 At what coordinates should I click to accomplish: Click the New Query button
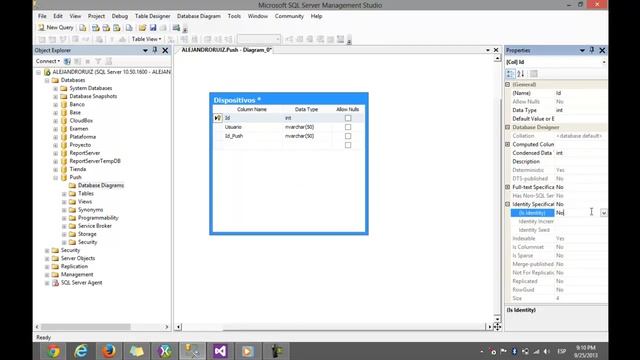point(56,27)
